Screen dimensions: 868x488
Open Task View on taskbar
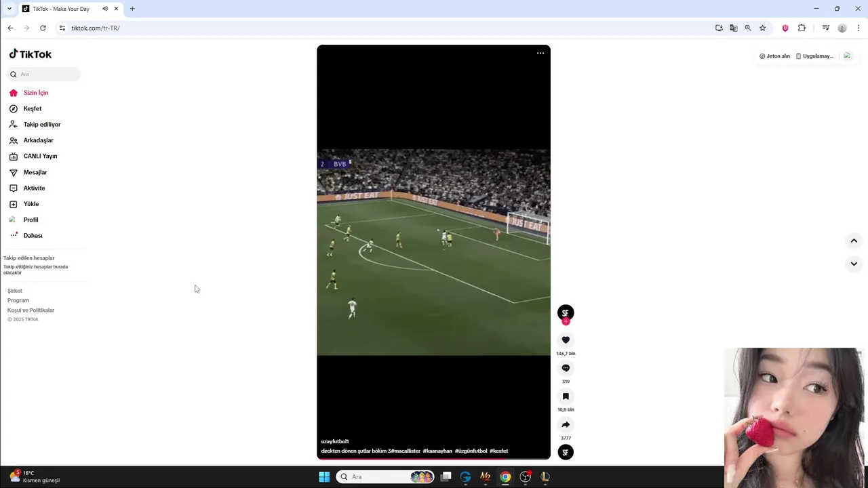[x=446, y=476]
